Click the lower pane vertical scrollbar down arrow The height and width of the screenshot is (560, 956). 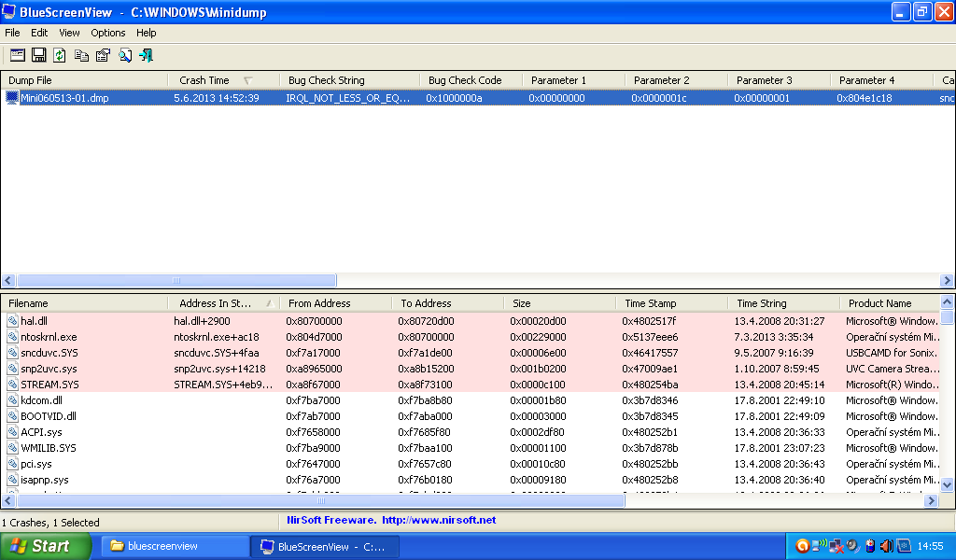coord(948,484)
